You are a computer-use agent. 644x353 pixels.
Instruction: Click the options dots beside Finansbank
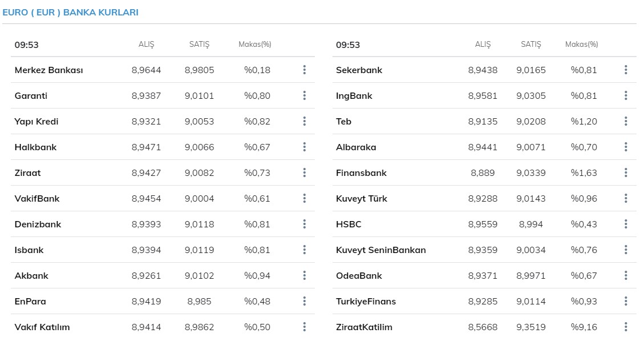(x=626, y=173)
